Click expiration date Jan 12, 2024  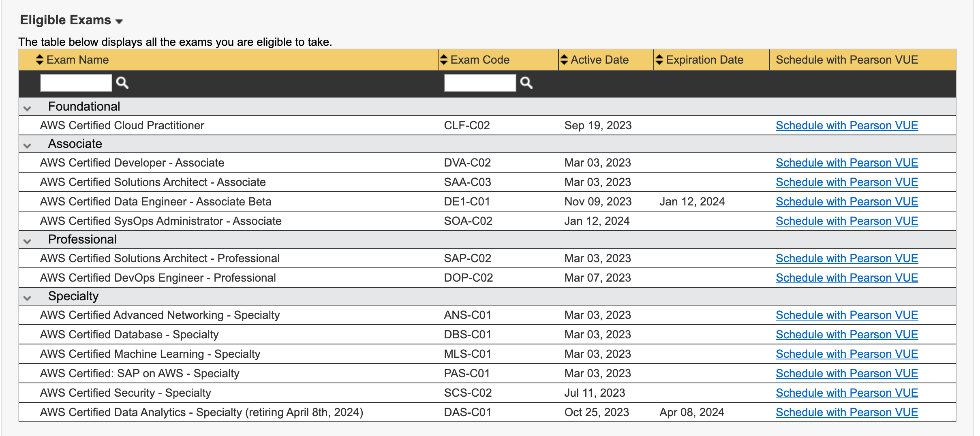pyautogui.click(x=692, y=202)
